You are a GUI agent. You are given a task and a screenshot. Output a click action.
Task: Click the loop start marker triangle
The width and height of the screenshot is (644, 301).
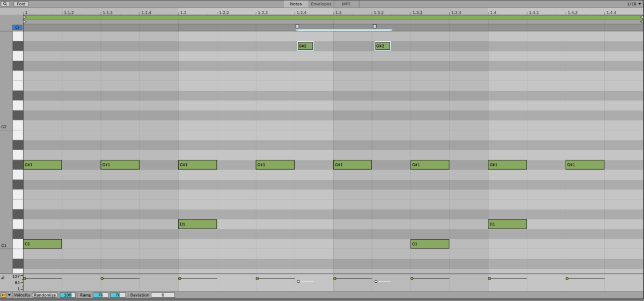coord(25,17)
